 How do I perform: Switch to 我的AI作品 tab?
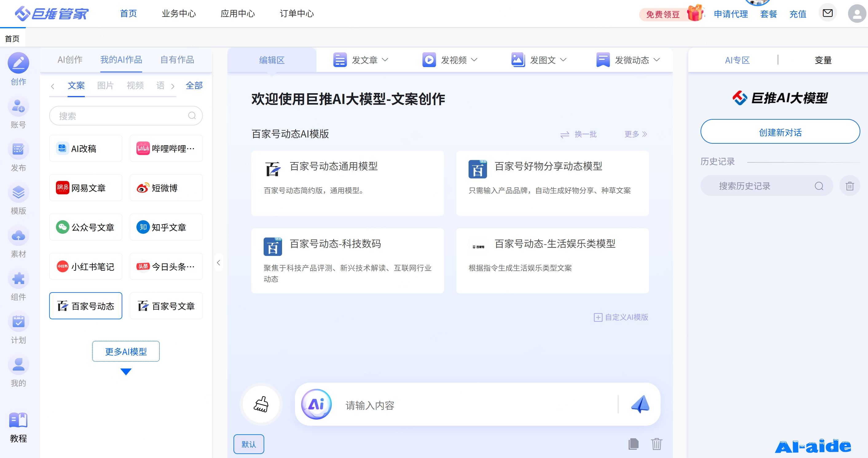pyautogui.click(x=121, y=60)
